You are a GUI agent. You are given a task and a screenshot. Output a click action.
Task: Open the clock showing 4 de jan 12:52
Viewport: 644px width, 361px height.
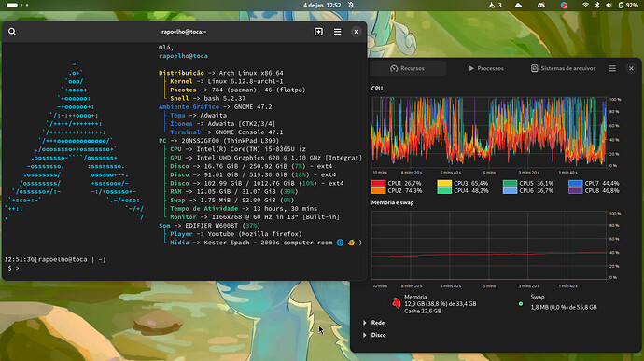point(322,5)
